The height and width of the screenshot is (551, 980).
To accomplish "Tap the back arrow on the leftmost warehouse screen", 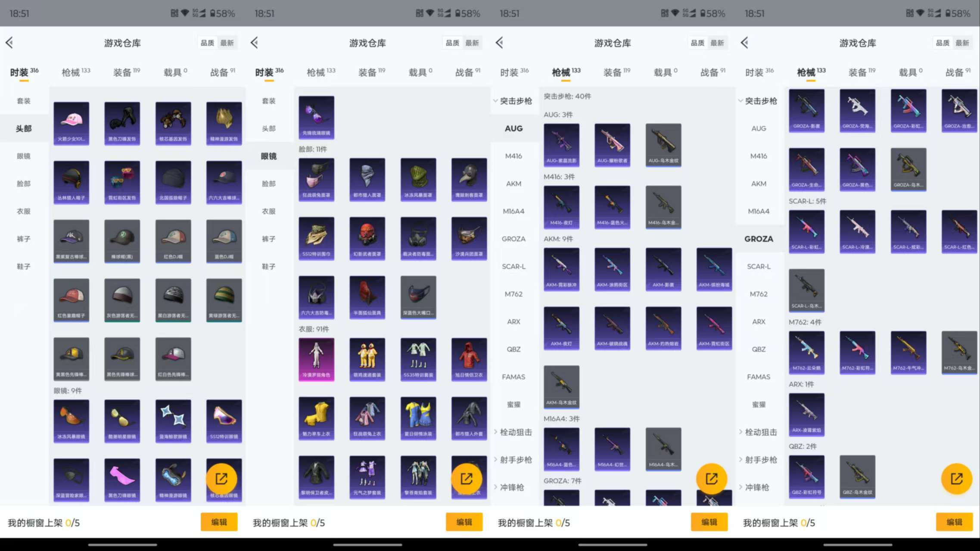I will 9,43.
